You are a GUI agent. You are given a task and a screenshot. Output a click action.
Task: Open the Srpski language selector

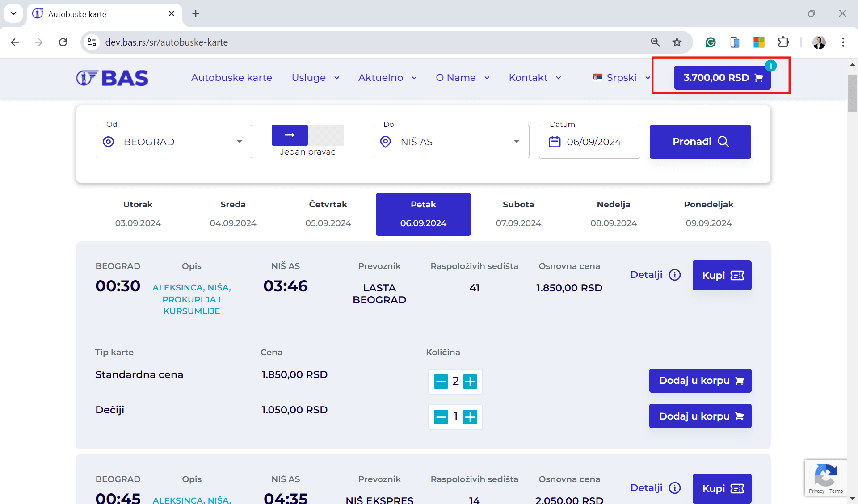pyautogui.click(x=621, y=78)
